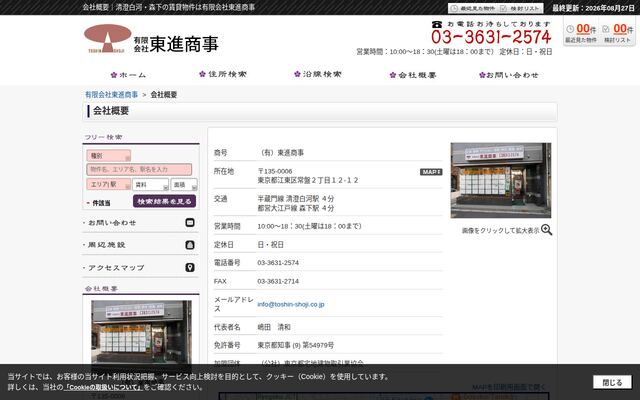Open the 会社概要 menu item
Image resolution: width=640 pixels, height=400 pixels.
pos(413,75)
